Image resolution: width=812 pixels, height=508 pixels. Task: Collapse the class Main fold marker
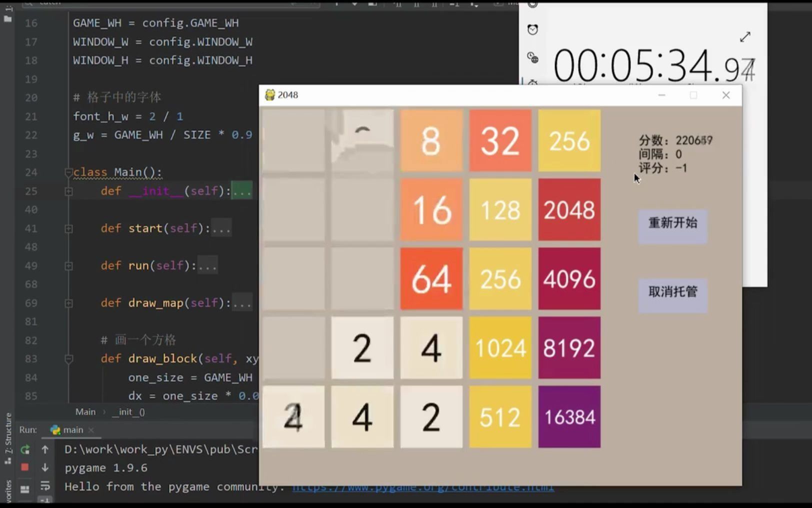click(68, 172)
